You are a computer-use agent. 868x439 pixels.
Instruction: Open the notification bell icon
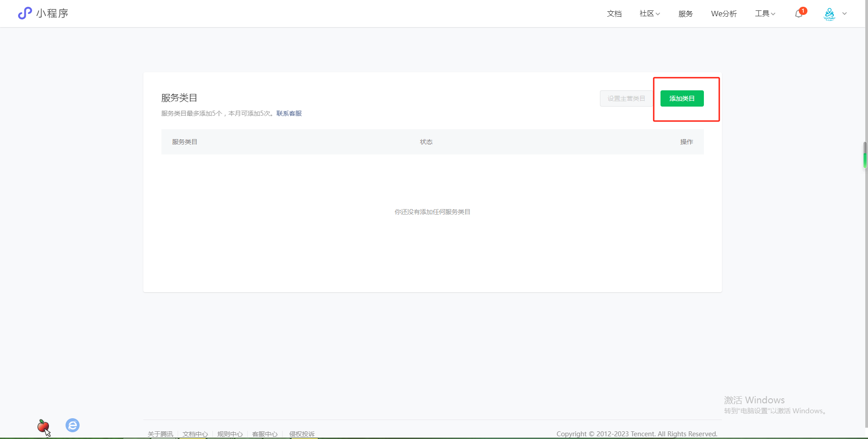pos(799,14)
